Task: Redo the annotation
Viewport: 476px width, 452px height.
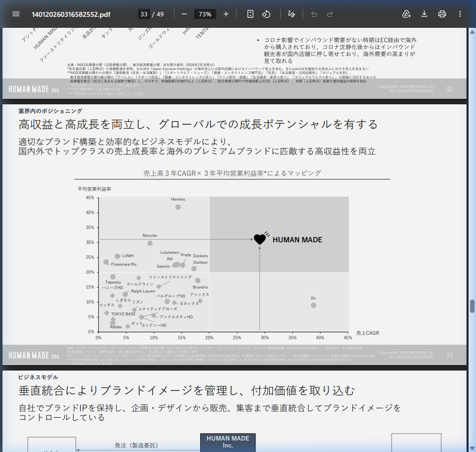Action: click(330, 14)
